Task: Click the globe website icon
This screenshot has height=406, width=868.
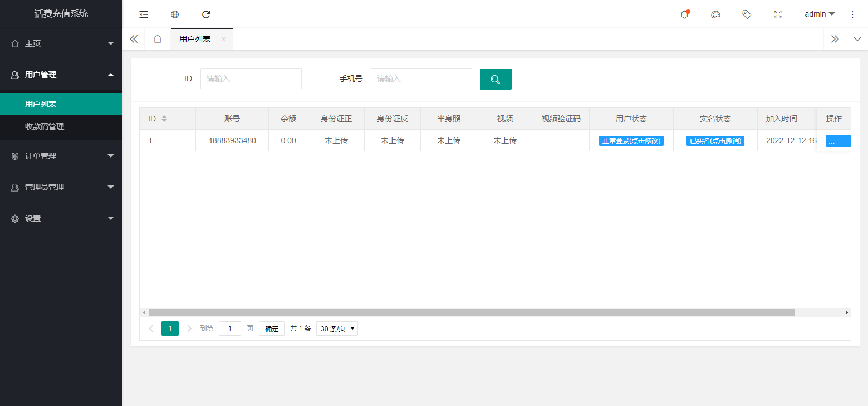Action: click(x=175, y=14)
